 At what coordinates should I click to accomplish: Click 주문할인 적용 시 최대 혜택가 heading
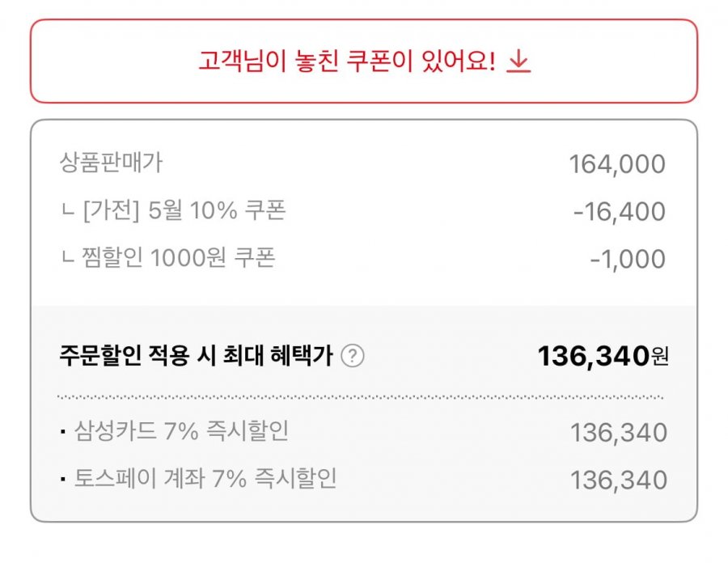coord(197,356)
